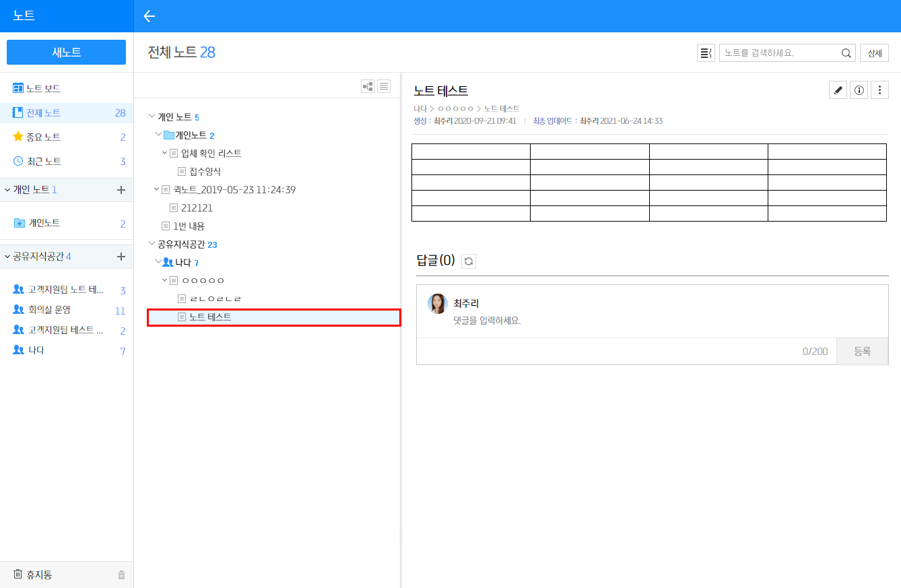Collapse the 공유지식공간 tree group

(152, 244)
